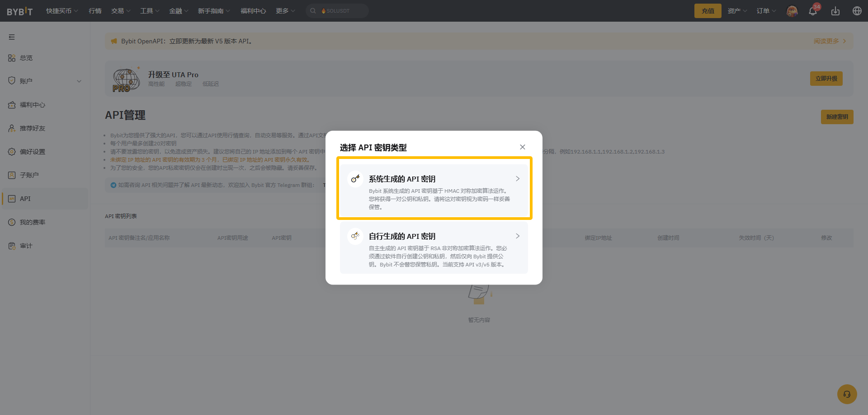
Task: Select 我的费率 in the sidebar
Action: (x=33, y=222)
